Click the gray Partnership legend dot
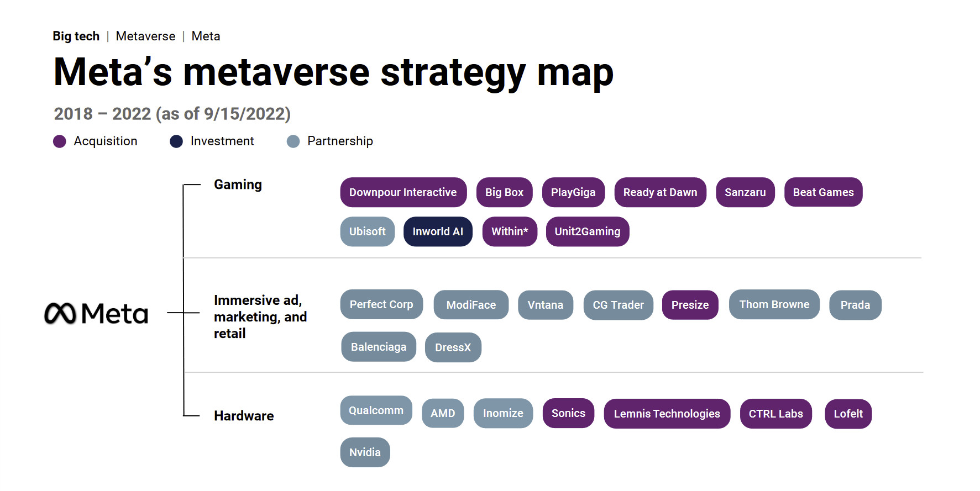This screenshot has width=980, height=491. [x=294, y=141]
